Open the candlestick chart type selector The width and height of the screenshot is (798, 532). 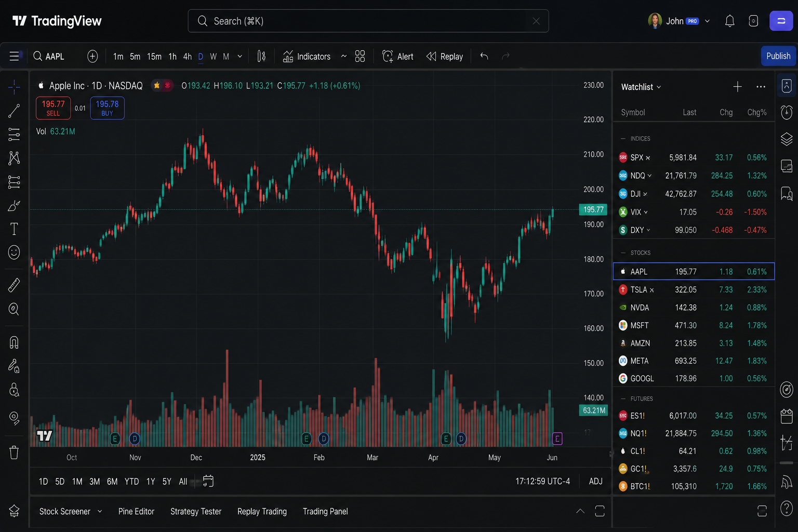pos(261,56)
